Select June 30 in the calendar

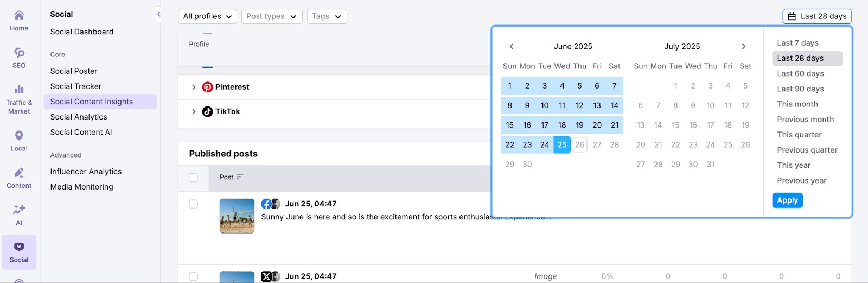pyautogui.click(x=527, y=164)
